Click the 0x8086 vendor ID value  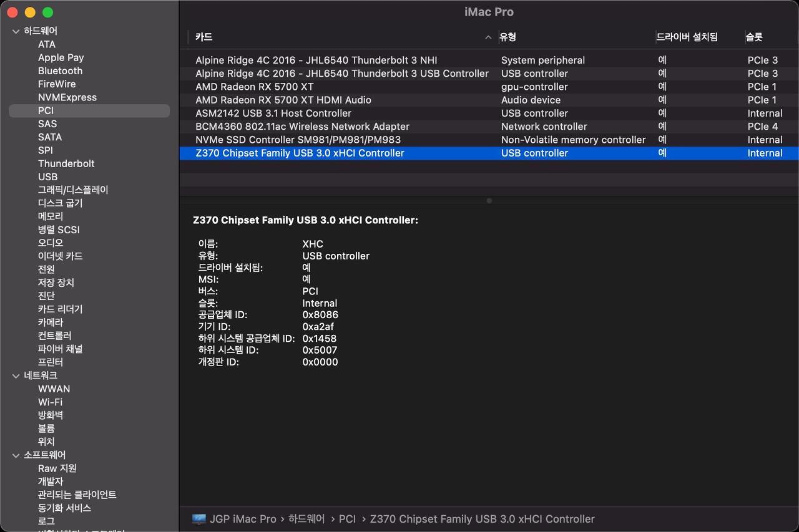pos(320,315)
